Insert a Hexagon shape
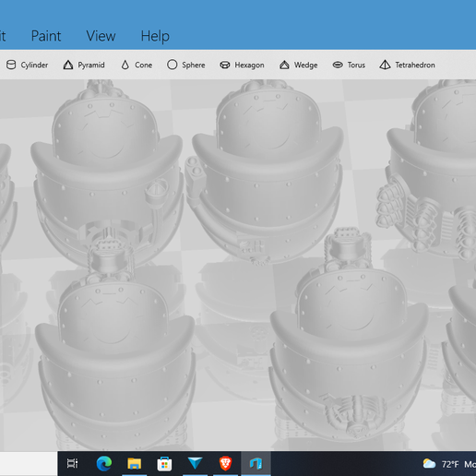This screenshot has height=476, width=476. (242, 65)
